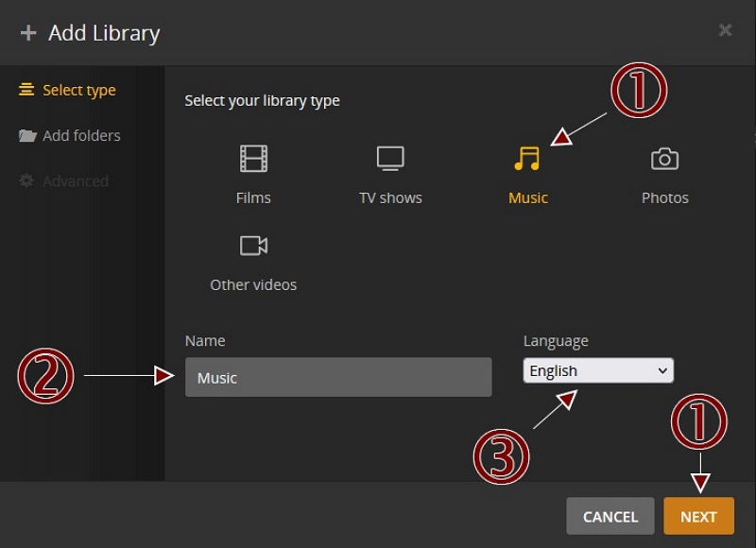Open the Advanced section
Viewport: 756px width, 548px height.
[76, 180]
